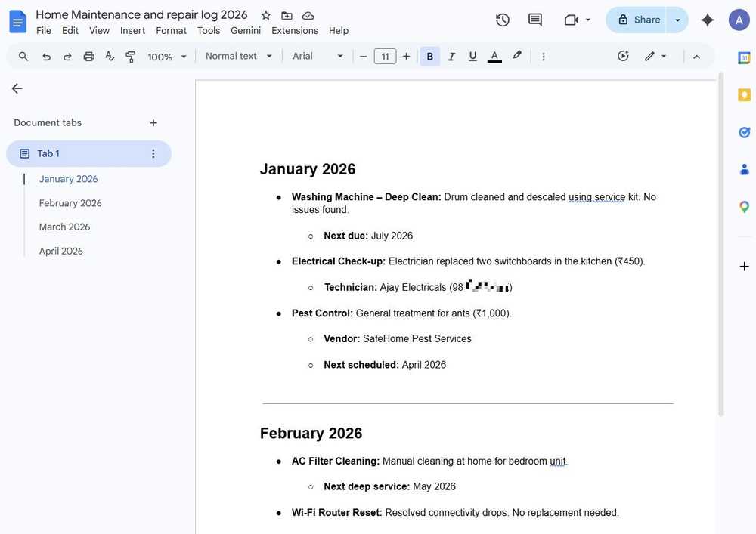Open the Extensions menu
The width and height of the screenshot is (756, 534).
coord(295,31)
